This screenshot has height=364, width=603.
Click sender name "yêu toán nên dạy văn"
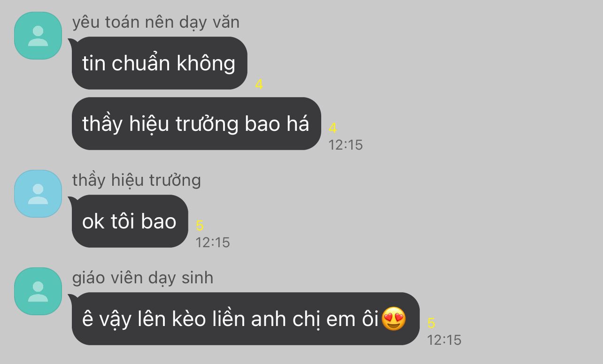coord(156,22)
